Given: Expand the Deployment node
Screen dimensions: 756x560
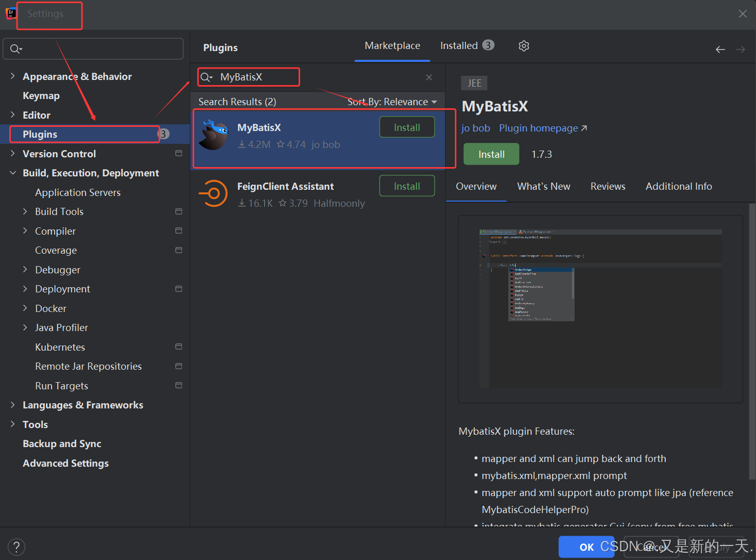Looking at the screenshot, I should [25, 289].
